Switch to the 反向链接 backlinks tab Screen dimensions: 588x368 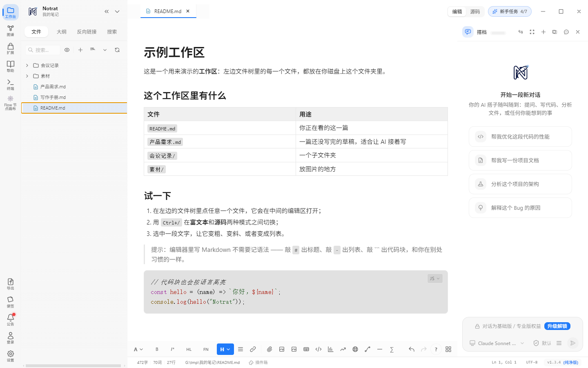click(x=87, y=32)
